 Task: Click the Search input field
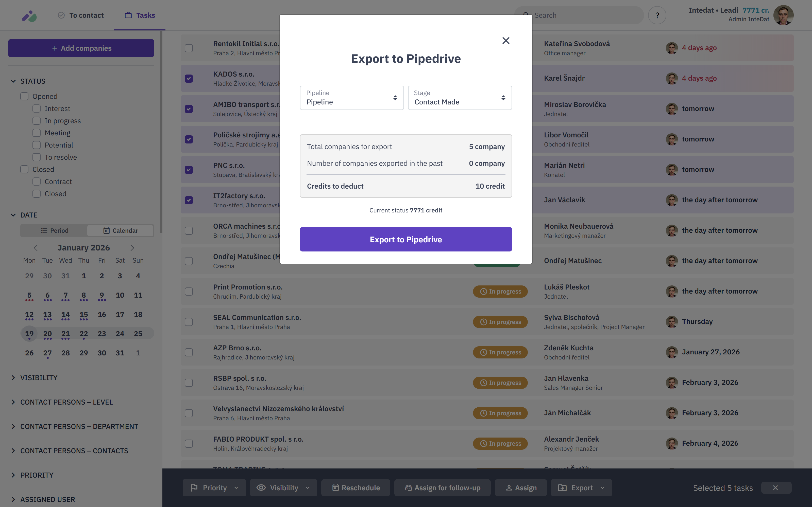pos(584,15)
